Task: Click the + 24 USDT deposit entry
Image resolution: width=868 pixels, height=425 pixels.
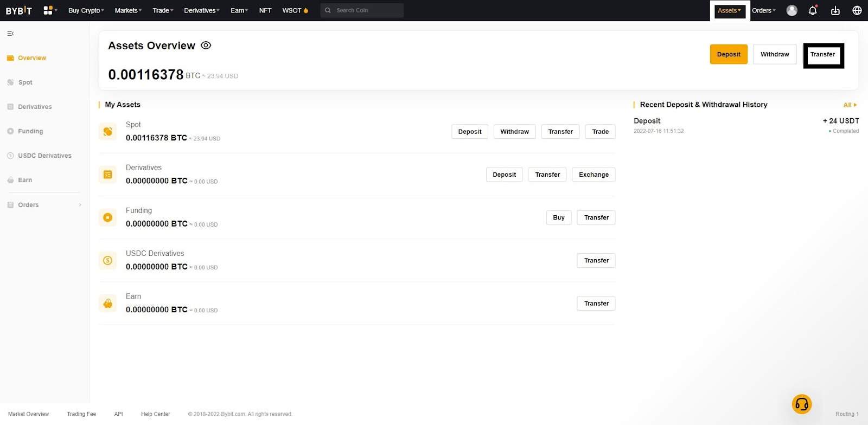Action: pyautogui.click(x=841, y=121)
